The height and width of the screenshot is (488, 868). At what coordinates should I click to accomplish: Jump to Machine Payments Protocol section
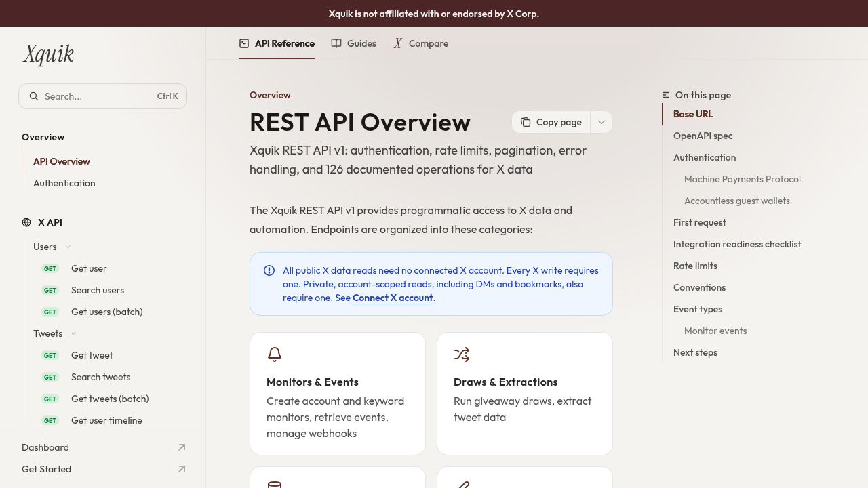pyautogui.click(x=743, y=179)
